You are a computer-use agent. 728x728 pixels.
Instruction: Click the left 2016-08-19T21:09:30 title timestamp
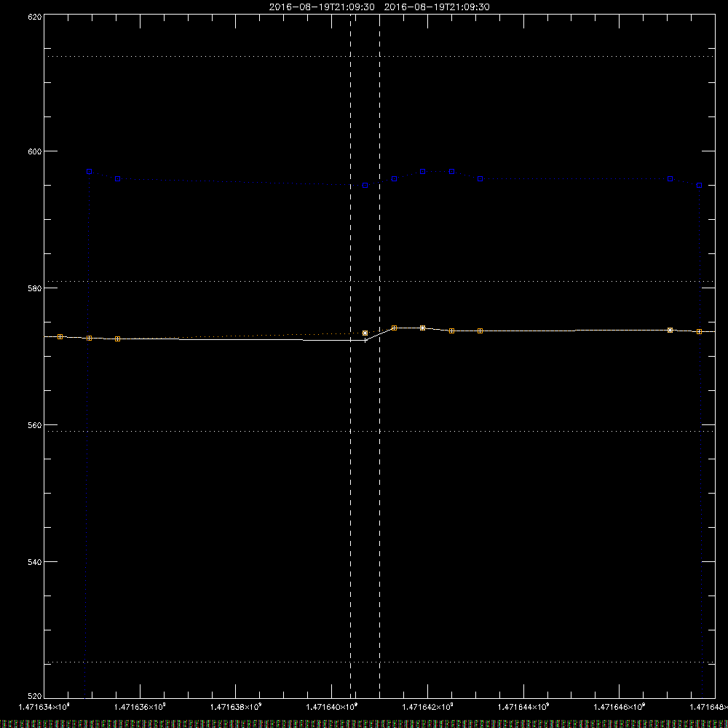322,7
